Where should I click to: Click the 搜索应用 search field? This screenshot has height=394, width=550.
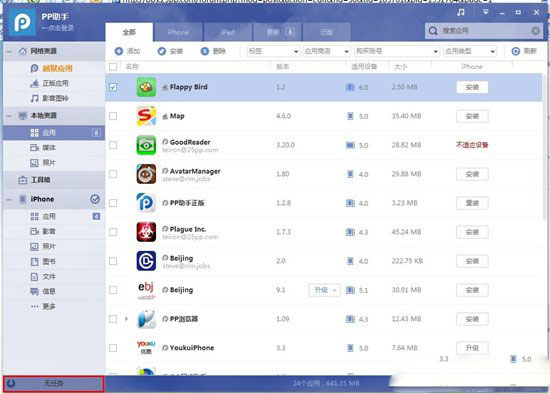click(x=484, y=31)
